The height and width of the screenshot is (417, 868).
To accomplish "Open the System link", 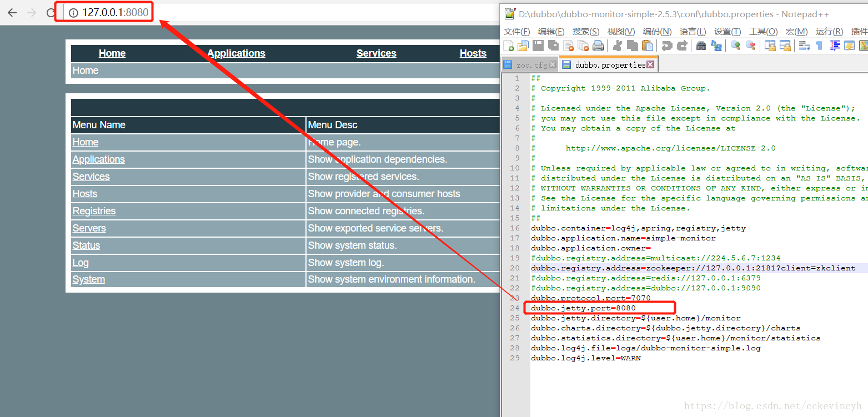I will (89, 279).
